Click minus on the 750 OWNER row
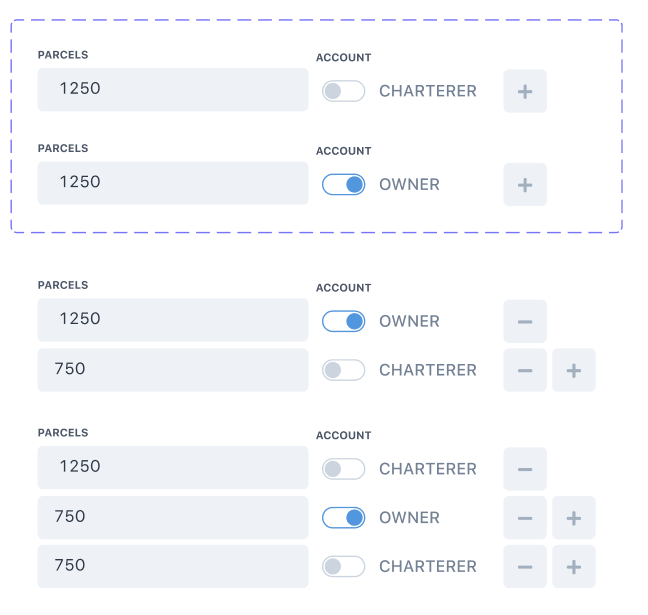Viewport: 648px width, 615px height. coord(525,517)
